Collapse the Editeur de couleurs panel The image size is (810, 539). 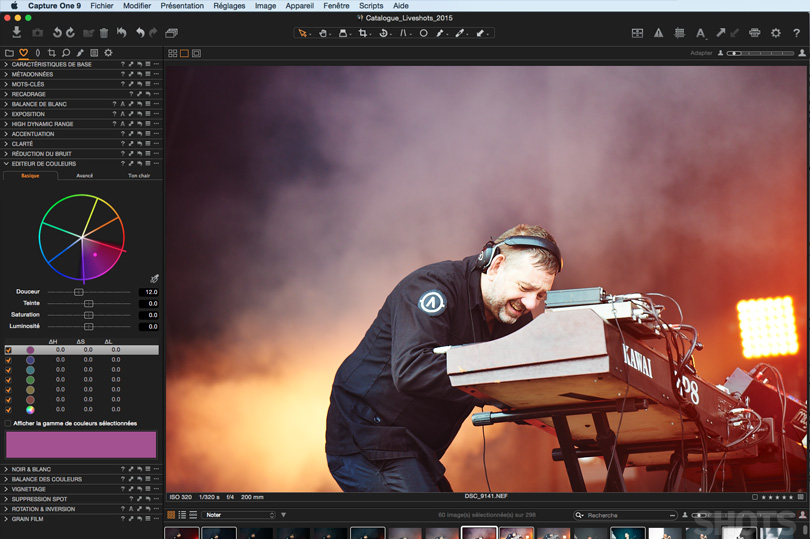[6, 164]
